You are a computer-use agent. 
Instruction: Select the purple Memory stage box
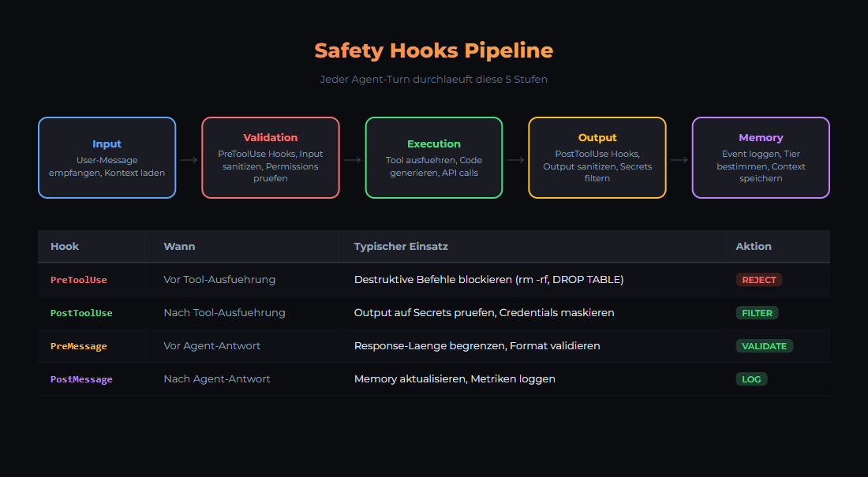tap(761, 158)
